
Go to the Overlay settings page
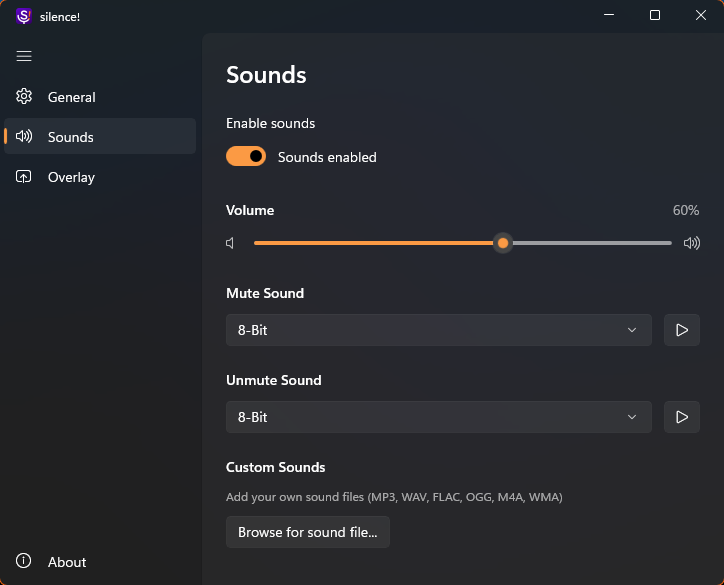click(100, 177)
